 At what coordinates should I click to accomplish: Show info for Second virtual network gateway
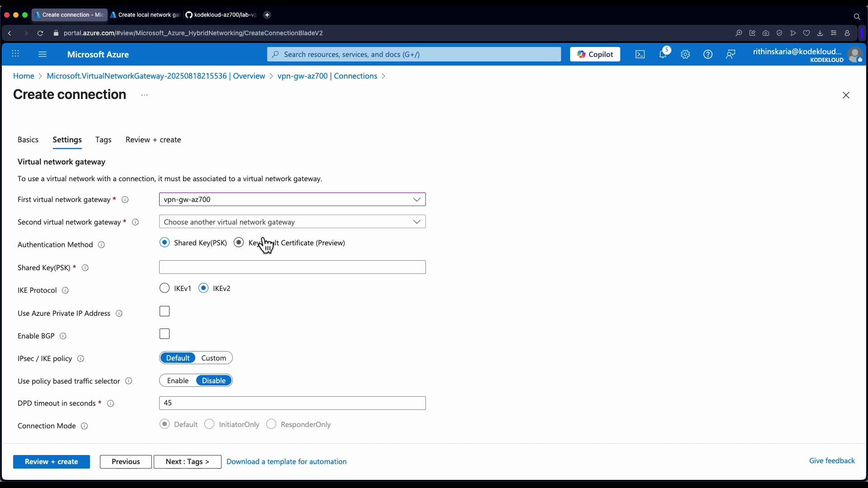pos(135,222)
